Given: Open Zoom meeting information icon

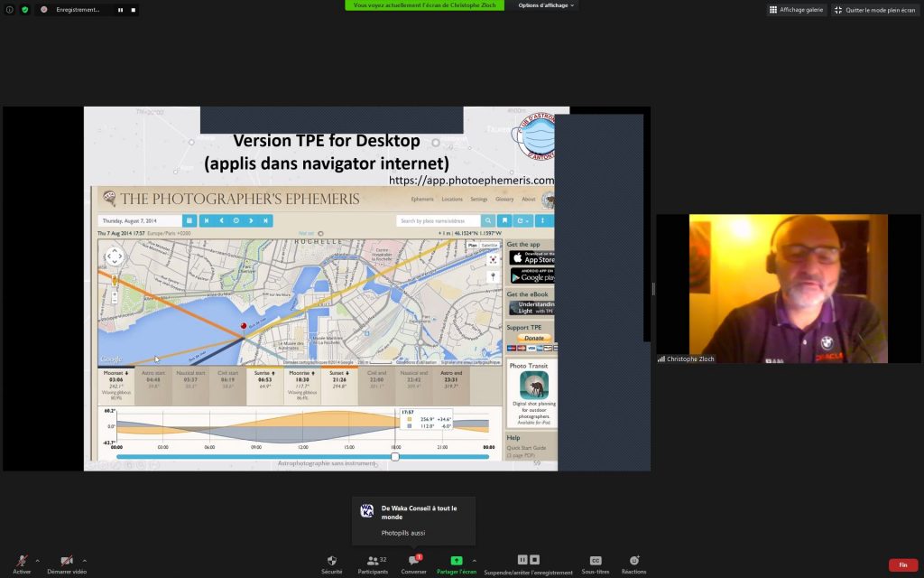Looking at the screenshot, I should point(9,9).
